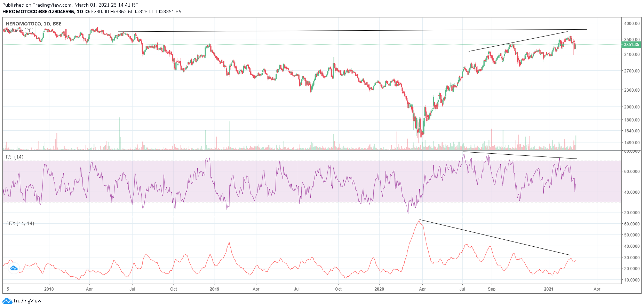Click the TradingView logo at the bottom left

point(22,301)
